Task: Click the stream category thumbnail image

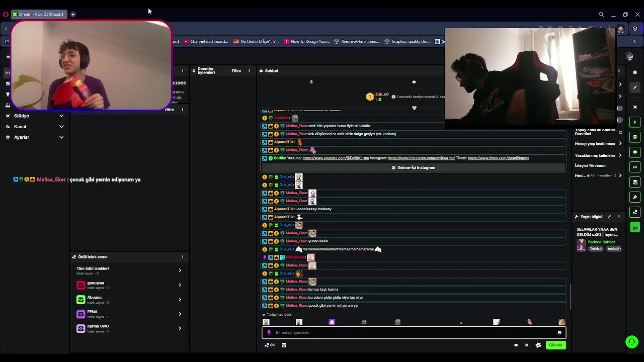Action: pyautogui.click(x=581, y=245)
